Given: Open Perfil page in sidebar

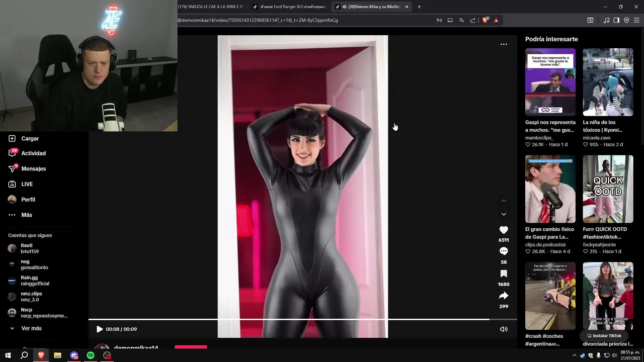Looking at the screenshot, I should (22, 200).
